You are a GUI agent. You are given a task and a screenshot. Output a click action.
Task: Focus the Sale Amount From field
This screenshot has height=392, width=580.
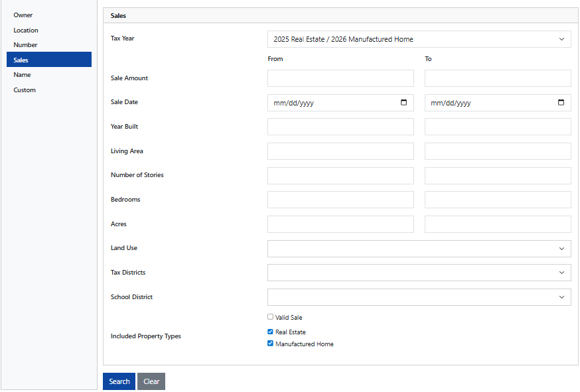(340, 78)
